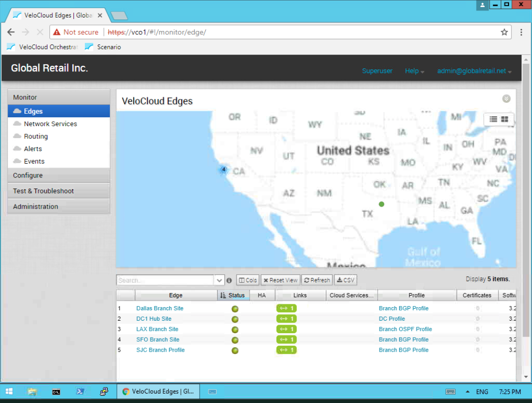Screen dimensions: 532x403
Task: Focus the edge Search field
Action: [165, 280]
